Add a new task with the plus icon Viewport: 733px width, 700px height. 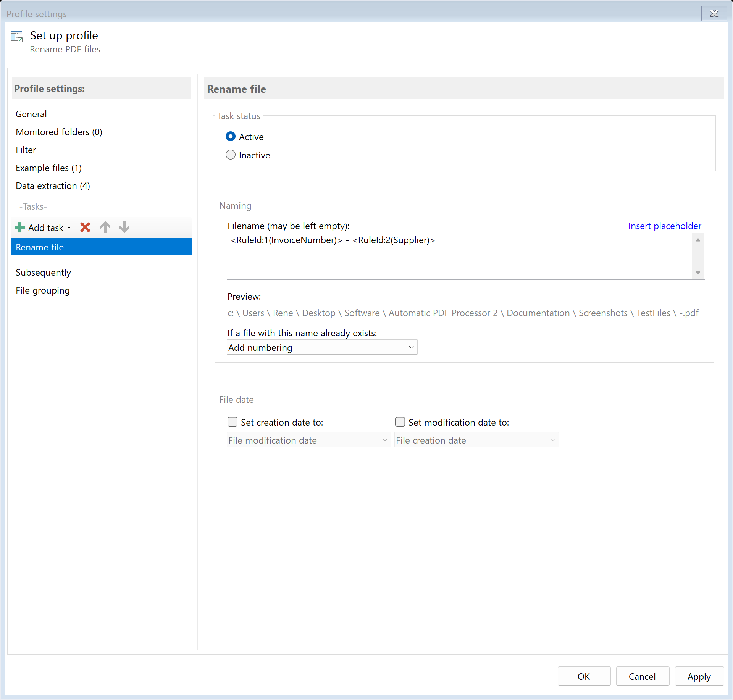click(x=19, y=227)
